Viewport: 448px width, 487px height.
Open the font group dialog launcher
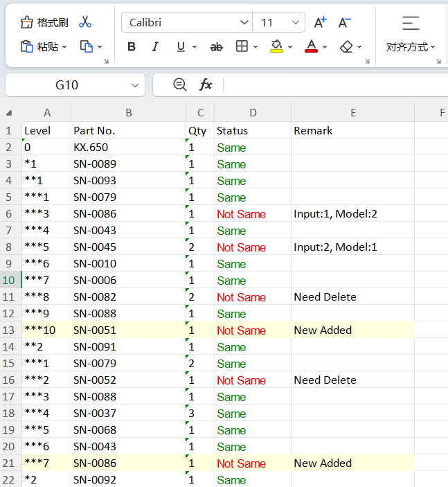367,61
